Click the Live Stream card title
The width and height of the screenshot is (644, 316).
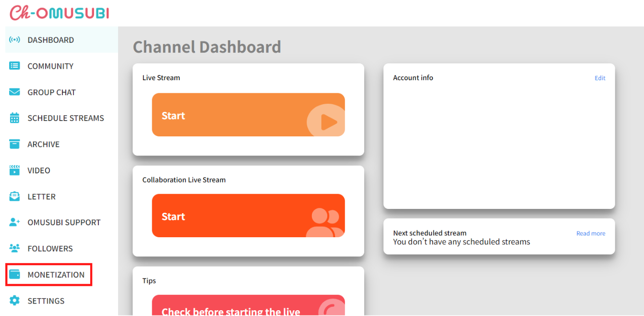pos(161,78)
